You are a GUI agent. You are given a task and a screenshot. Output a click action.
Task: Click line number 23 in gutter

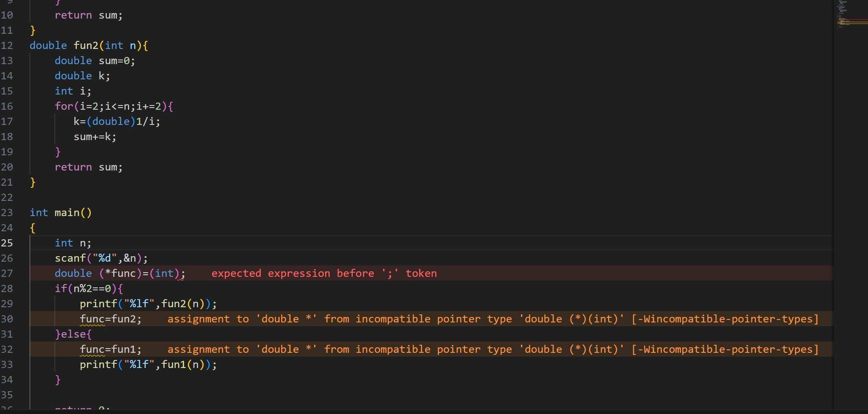[x=7, y=213]
